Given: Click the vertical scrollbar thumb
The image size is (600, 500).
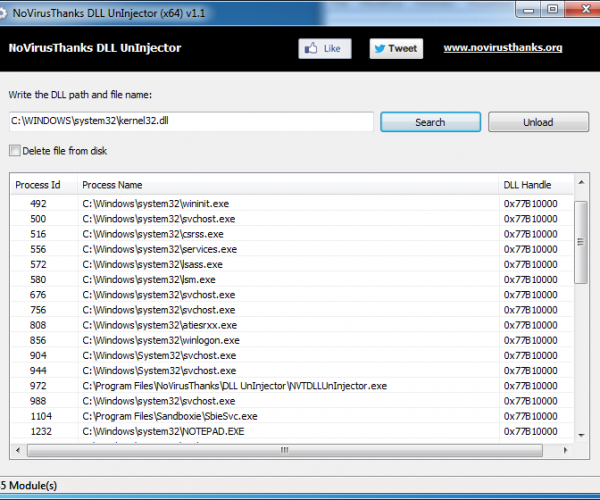Looking at the screenshot, I should coord(581,242).
